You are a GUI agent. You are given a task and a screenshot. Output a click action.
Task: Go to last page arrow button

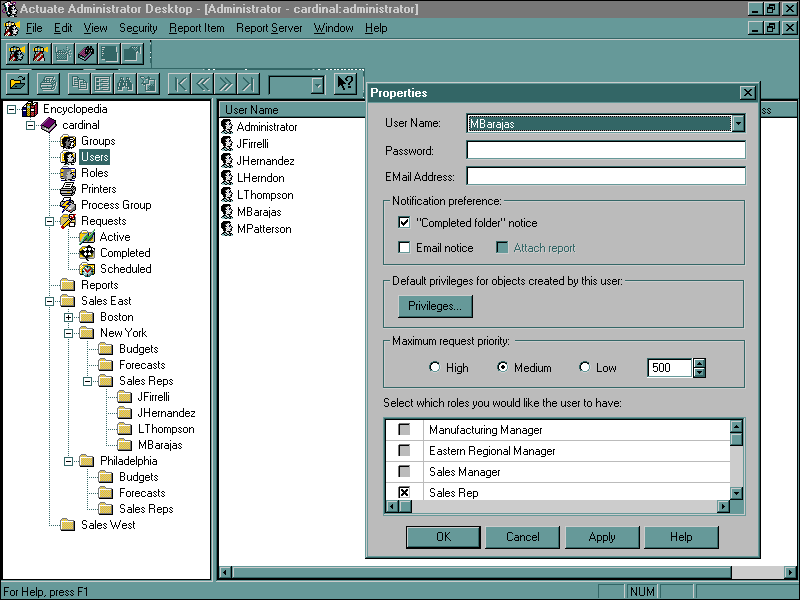click(x=248, y=83)
